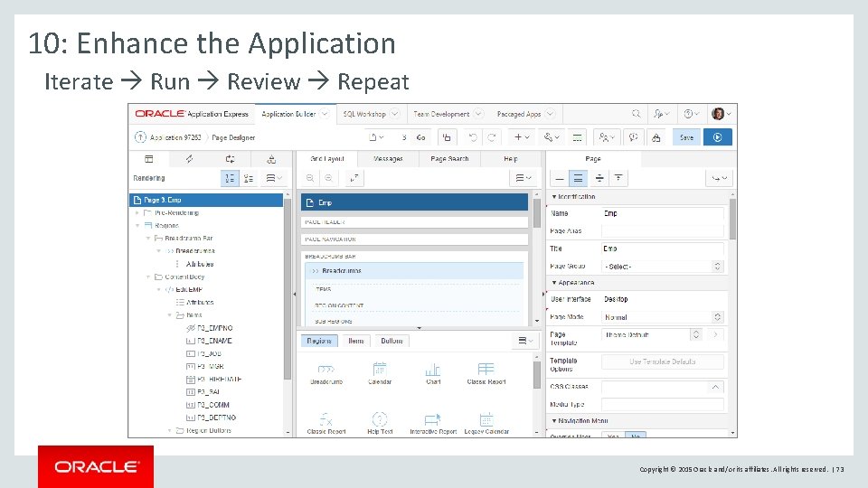Open the page selector dropdown icon
Image resolution: width=868 pixels, height=488 pixels.
click(x=376, y=137)
